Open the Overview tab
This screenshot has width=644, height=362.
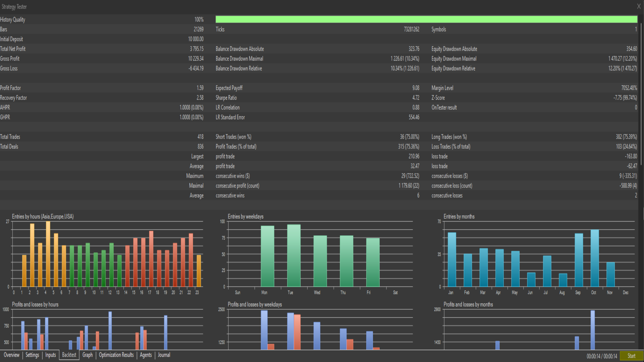coord(11,355)
